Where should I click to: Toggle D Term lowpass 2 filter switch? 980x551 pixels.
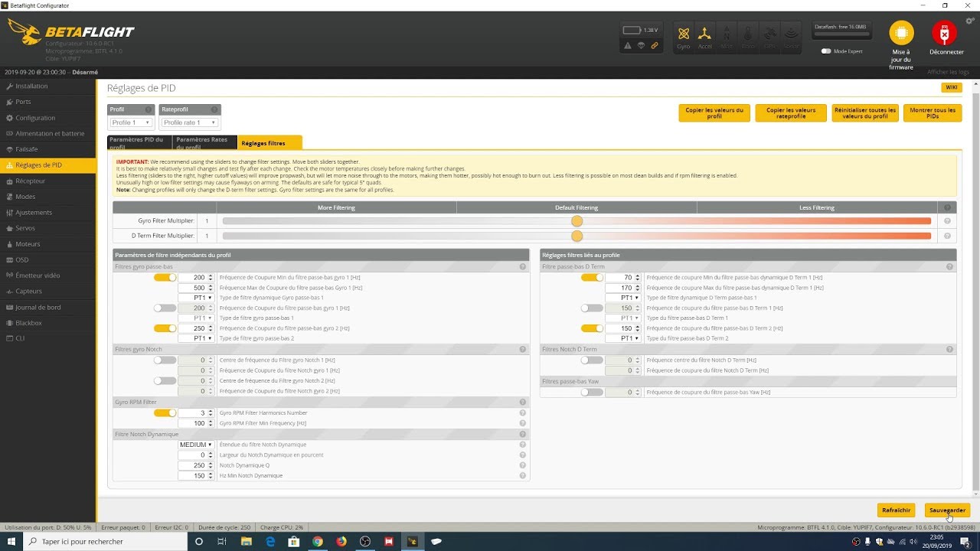click(x=592, y=328)
